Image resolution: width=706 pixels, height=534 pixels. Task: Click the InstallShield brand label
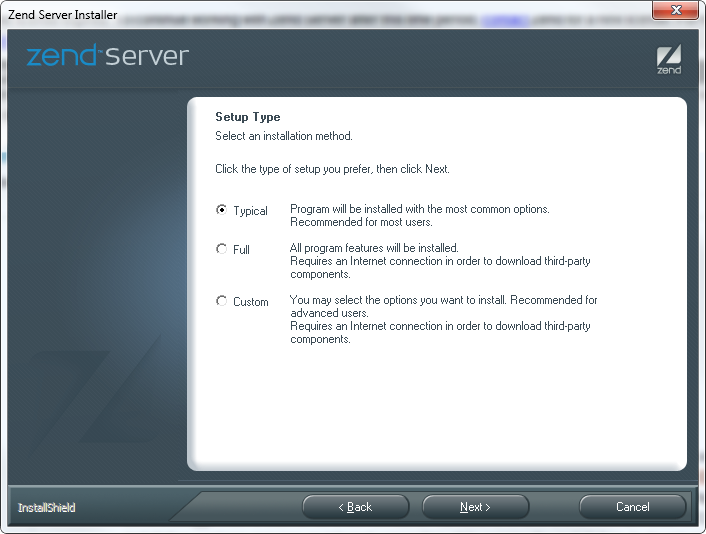46,508
